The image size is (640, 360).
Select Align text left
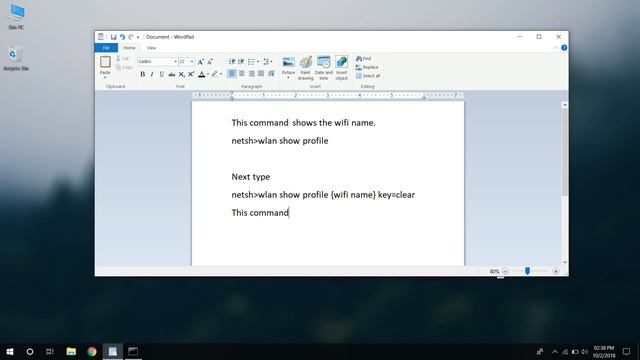pos(232,73)
